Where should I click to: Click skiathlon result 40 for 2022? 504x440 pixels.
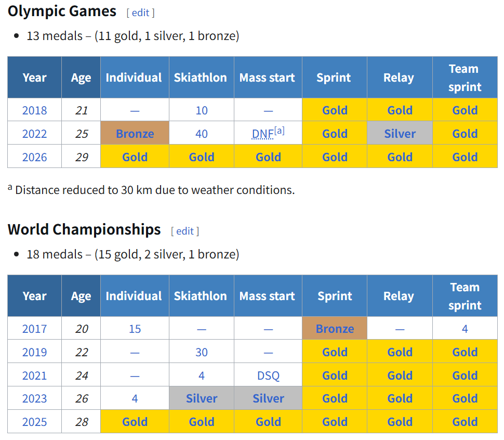202,134
